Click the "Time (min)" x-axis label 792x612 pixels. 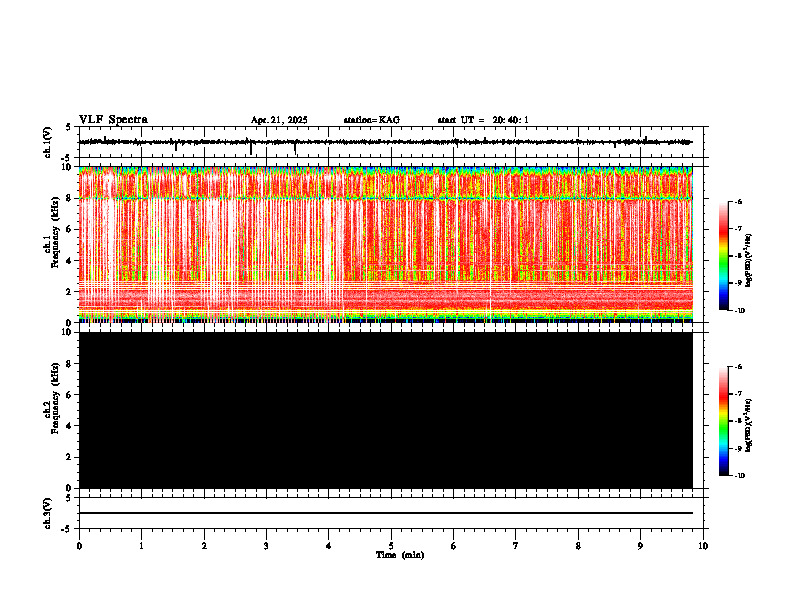(400, 555)
